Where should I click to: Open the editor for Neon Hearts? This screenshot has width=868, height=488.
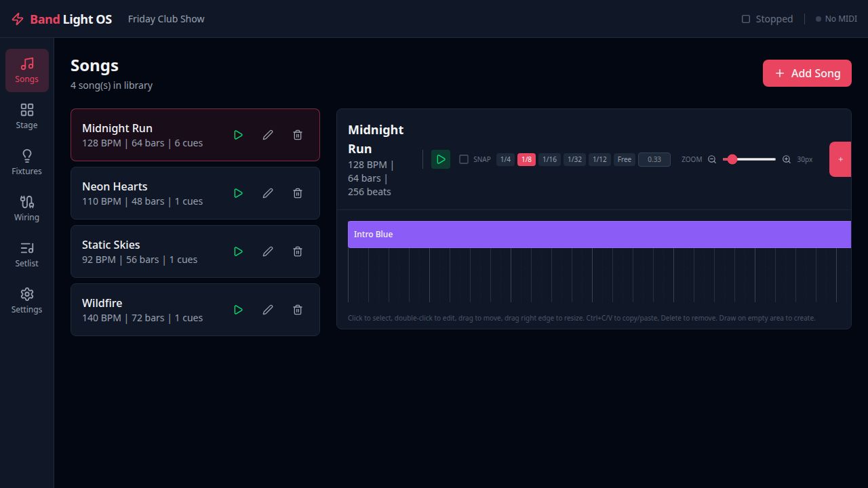268,193
